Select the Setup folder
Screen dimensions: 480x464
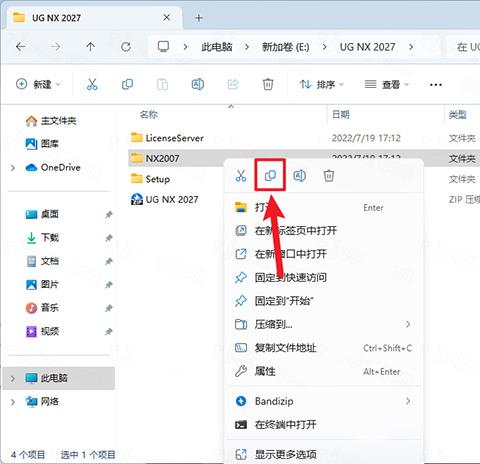point(150,179)
